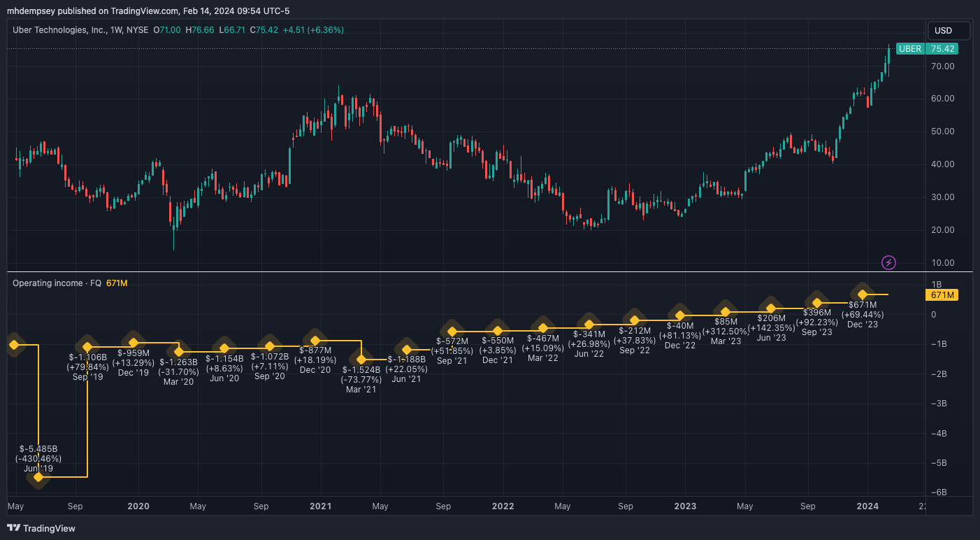
Task: Select the Dec '22 $-40M marker
Action: [680, 315]
